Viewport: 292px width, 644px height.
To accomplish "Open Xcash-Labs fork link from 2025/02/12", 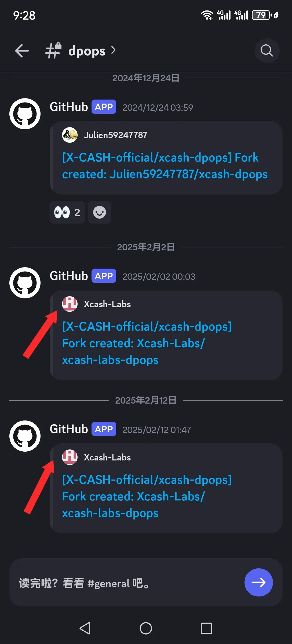I will (147, 496).
